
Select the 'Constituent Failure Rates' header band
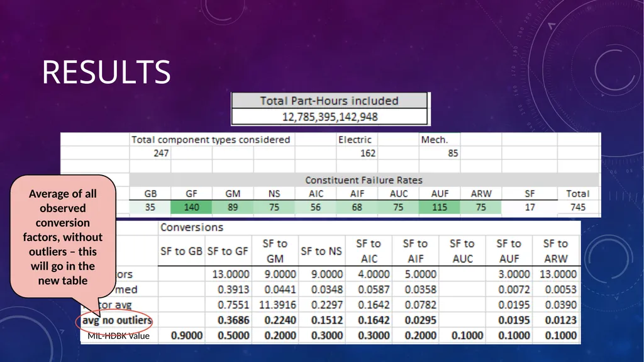364,180
